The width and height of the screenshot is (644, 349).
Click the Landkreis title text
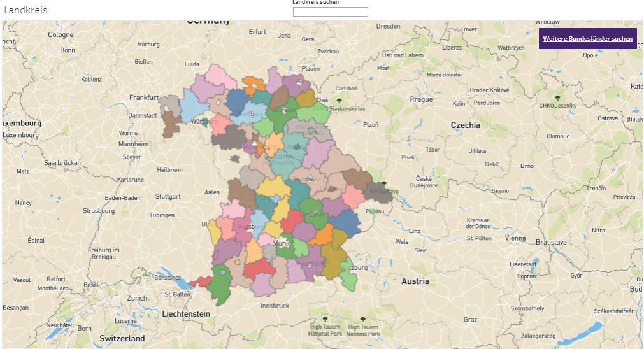click(x=25, y=10)
